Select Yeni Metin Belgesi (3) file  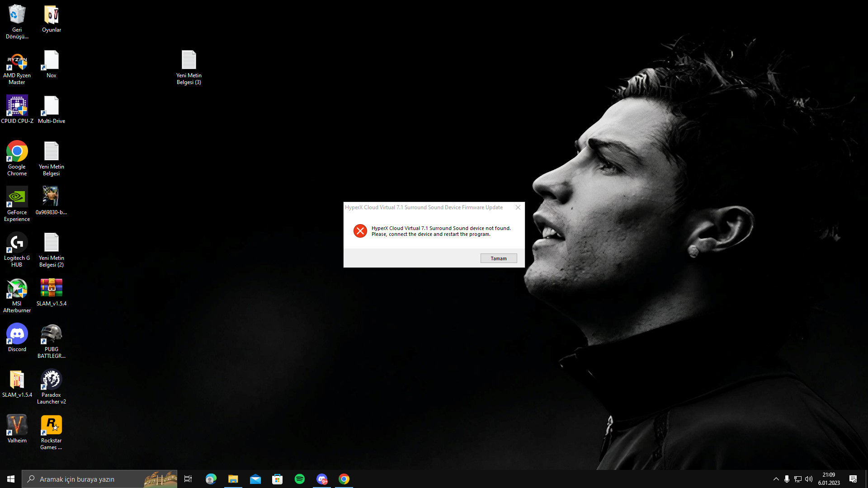pos(189,68)
